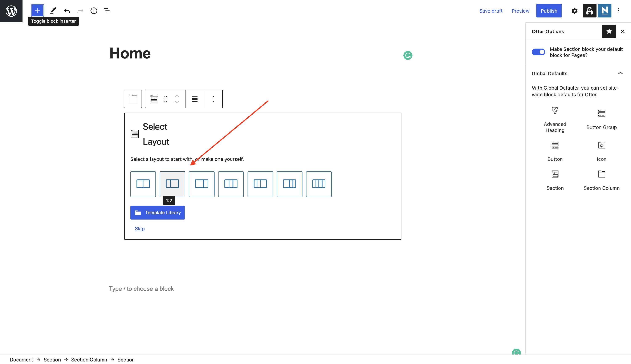Viewport: 631px width, 364px height.
Task: Click the Type / to choose a block field
Action: tap(141, 289)
